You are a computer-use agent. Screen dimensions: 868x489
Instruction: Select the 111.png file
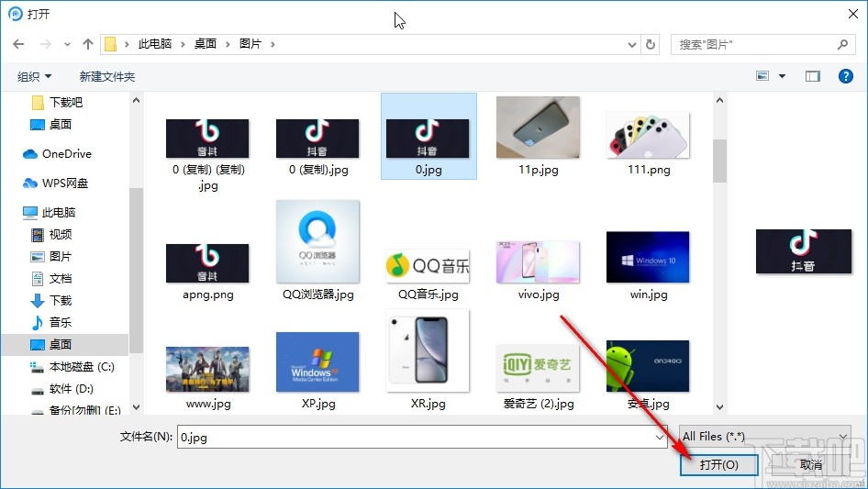coord(648,143)
